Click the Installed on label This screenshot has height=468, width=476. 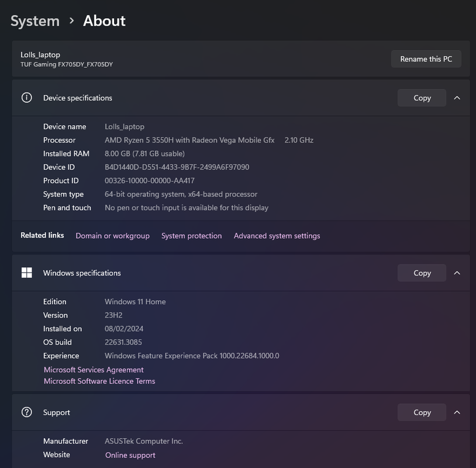coord(63,329)
